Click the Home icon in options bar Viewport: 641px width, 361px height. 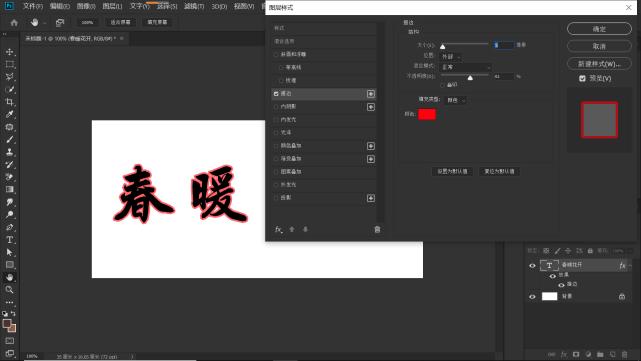(x=14, y=22)
